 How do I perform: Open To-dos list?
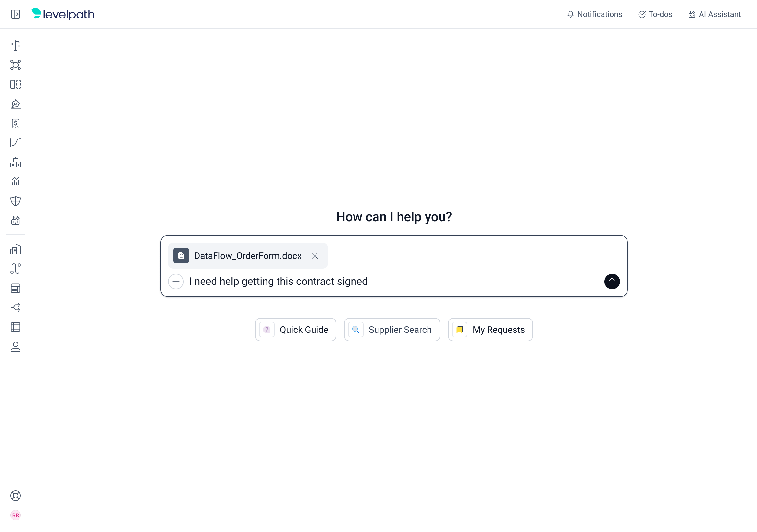point(655,14)
